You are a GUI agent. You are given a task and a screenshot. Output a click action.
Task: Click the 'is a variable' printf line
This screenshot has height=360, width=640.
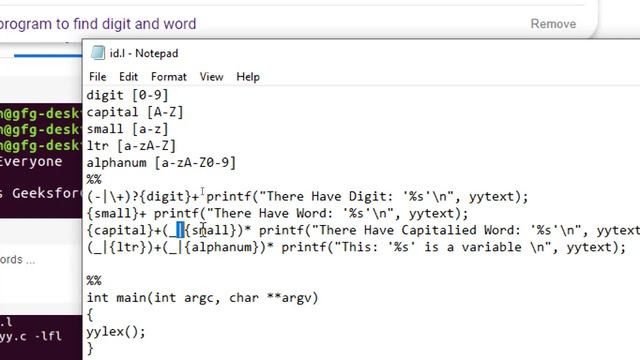[x=356, y=247]
